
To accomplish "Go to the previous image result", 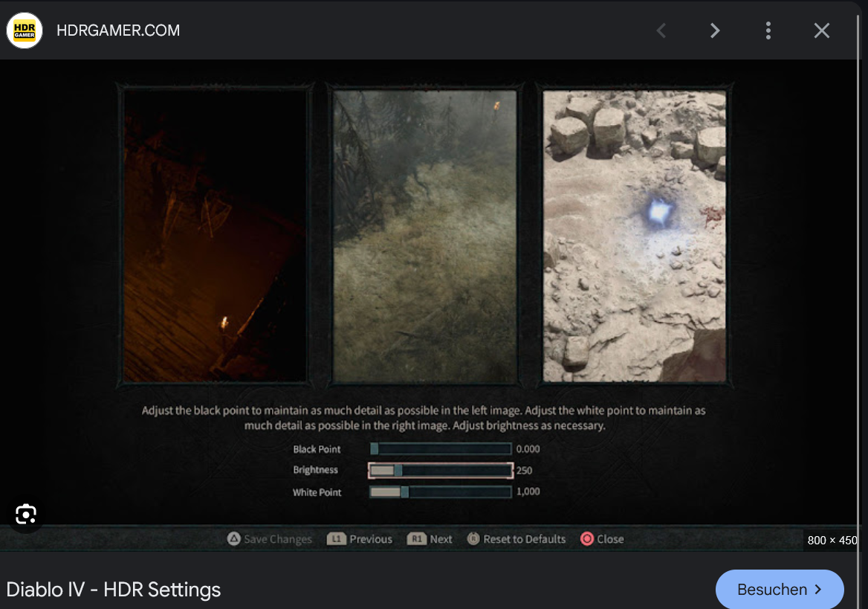I will 661,30.
